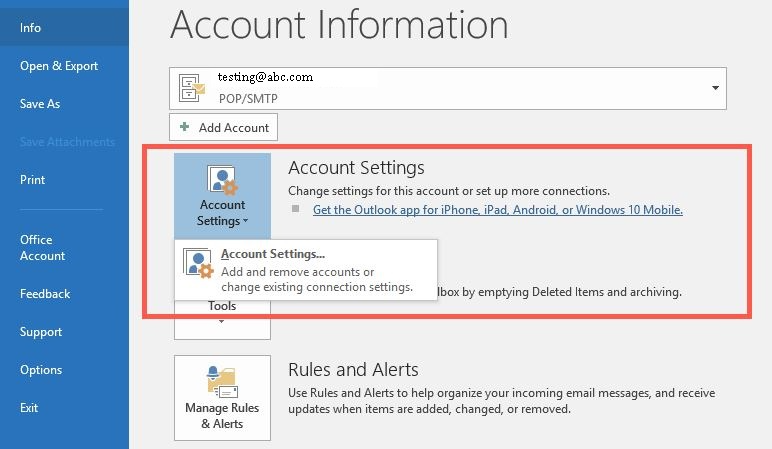Choose Print from the backstage menu
The height and width of the screenshot is (449, 772).
click(x=32, y=180)
